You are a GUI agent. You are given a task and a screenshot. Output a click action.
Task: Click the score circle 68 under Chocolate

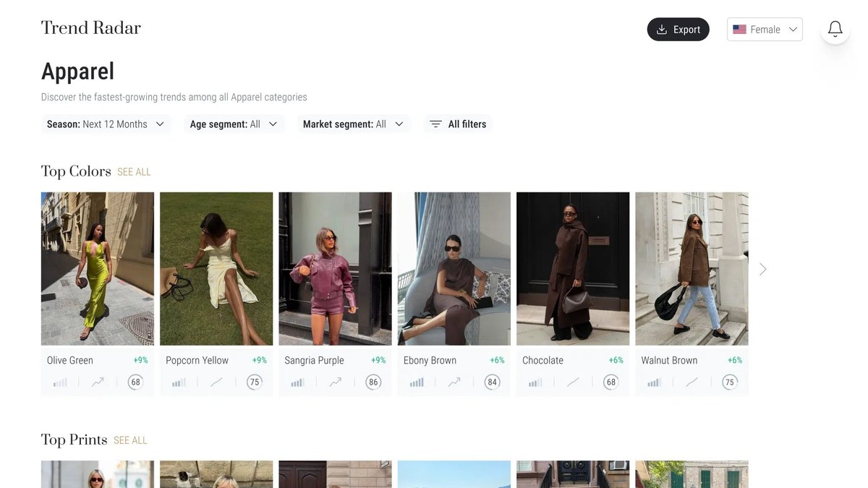tap(611, 382)
